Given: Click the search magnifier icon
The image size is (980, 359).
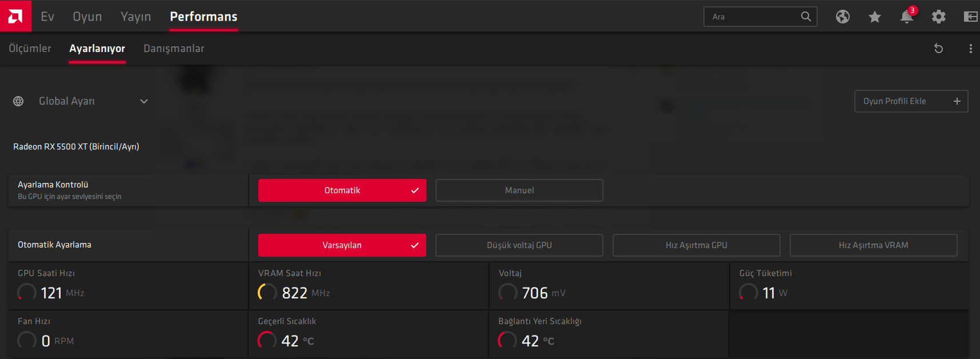Looking at the screenshot, I should 806,17.
